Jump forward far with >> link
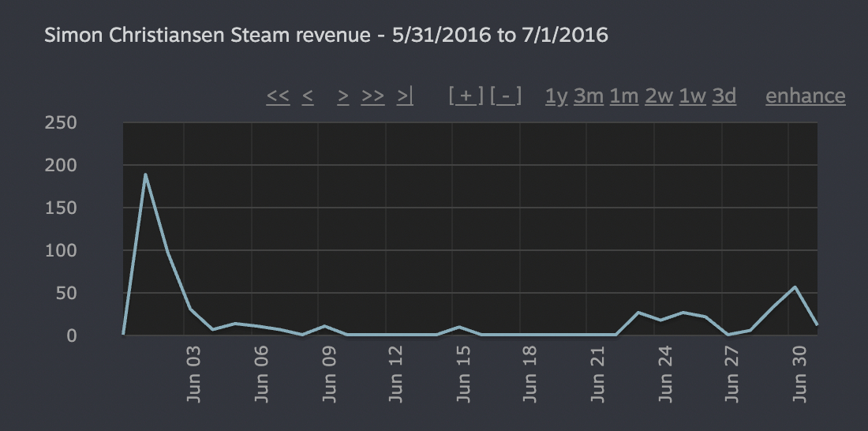 pyautogui.click(x=372, y=96)
